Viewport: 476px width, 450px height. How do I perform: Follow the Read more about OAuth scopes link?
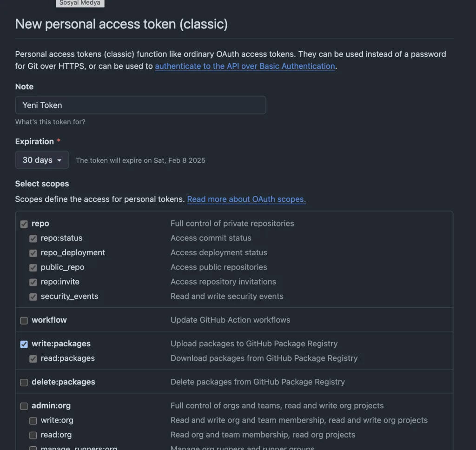click(x=246, y=199)
